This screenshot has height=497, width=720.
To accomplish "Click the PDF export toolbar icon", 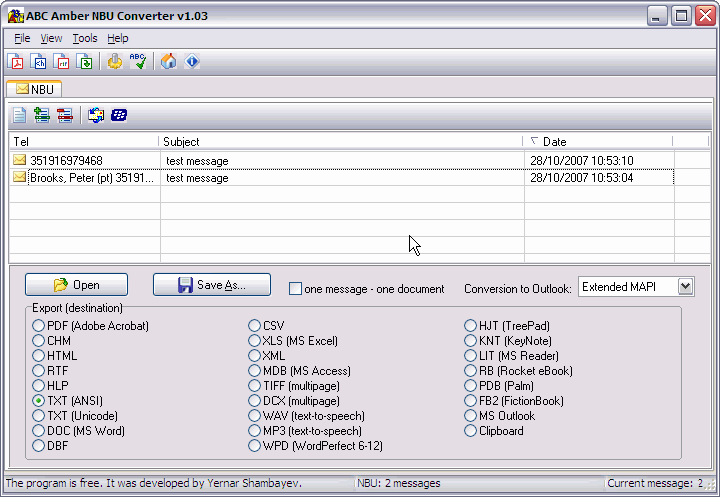I will tap(16, 62).
